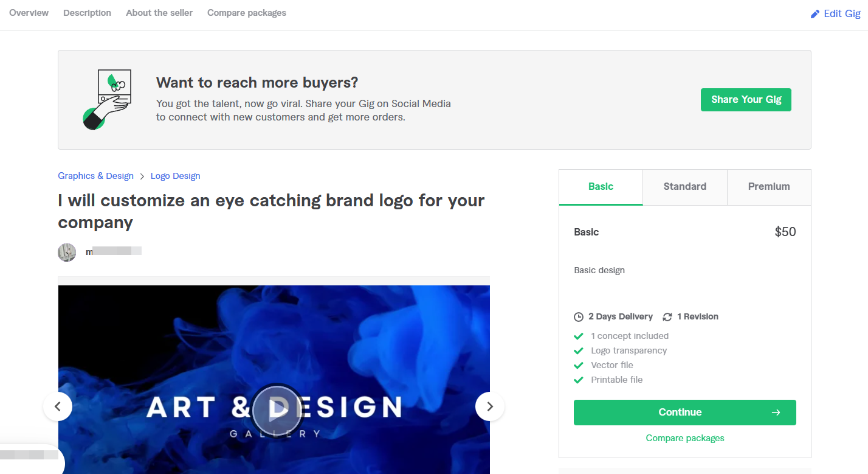Click the checkmark beside 1 concept included
868x474 pixels.
(579, 336)
